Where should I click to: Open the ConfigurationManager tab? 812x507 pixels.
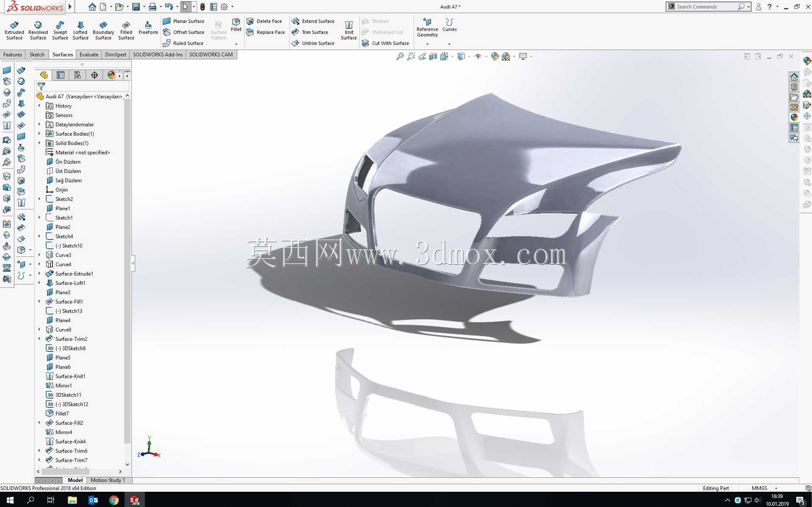pyautogui.click(x=78, y=75)
